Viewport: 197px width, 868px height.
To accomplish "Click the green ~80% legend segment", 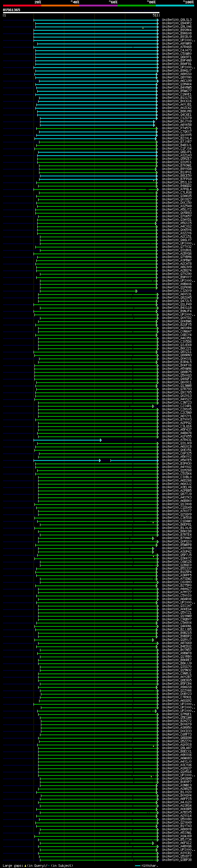I will coord(137,6).
